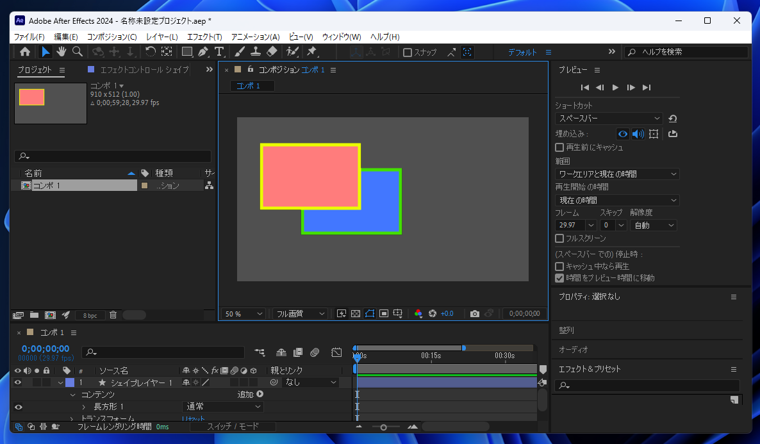
Task: Click the timeline zoom slider
Action: pos(383,427)
